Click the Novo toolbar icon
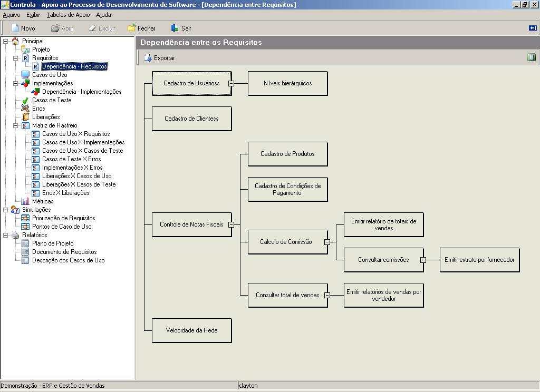 tap(15, 28)
